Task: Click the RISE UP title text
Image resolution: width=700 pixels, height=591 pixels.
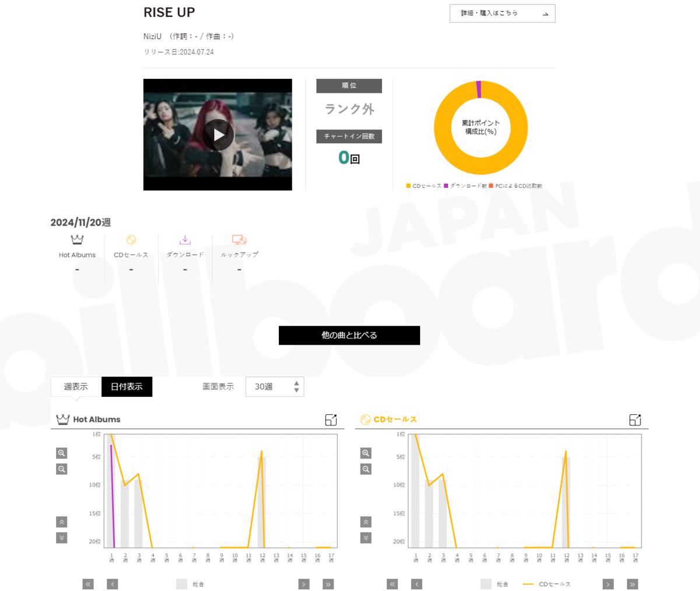Action: pos(169,12)
